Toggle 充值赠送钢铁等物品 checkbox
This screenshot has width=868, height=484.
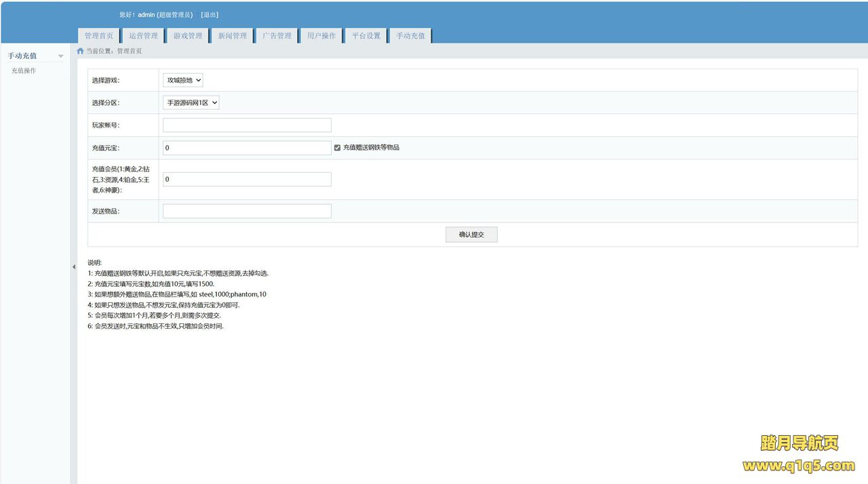(337, 148)
